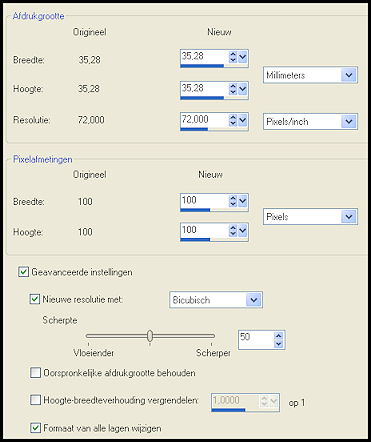Open the Pixelafmetingen Hoogte slider dropdown

(x=243, y=230)
